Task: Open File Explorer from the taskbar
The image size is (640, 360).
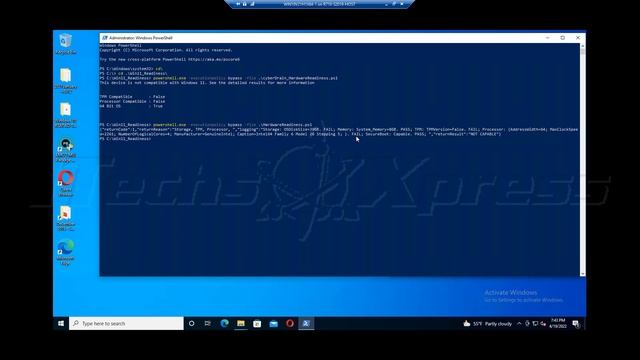Action: coord(241,323)
